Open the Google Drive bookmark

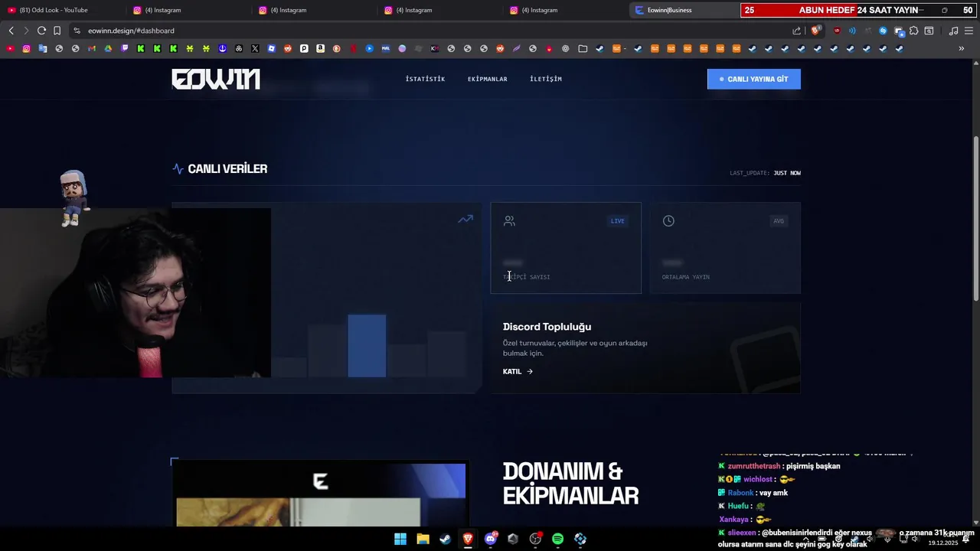[108, 48]
